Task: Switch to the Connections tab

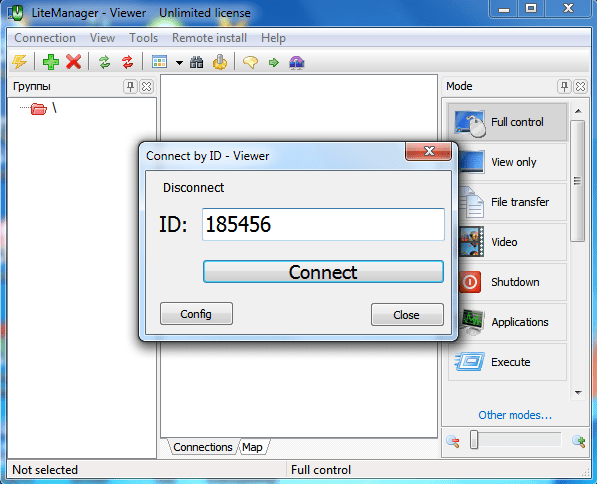Action: click(x=203, y=447)
